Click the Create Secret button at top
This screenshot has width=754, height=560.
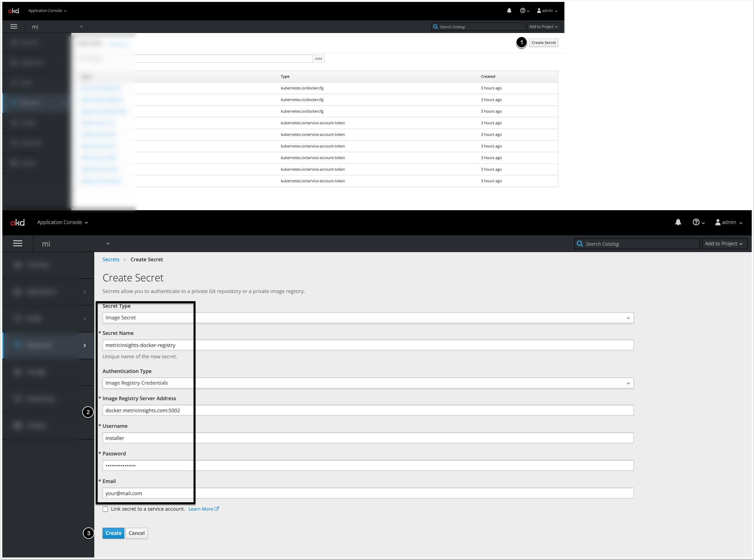tap(543, 43)
